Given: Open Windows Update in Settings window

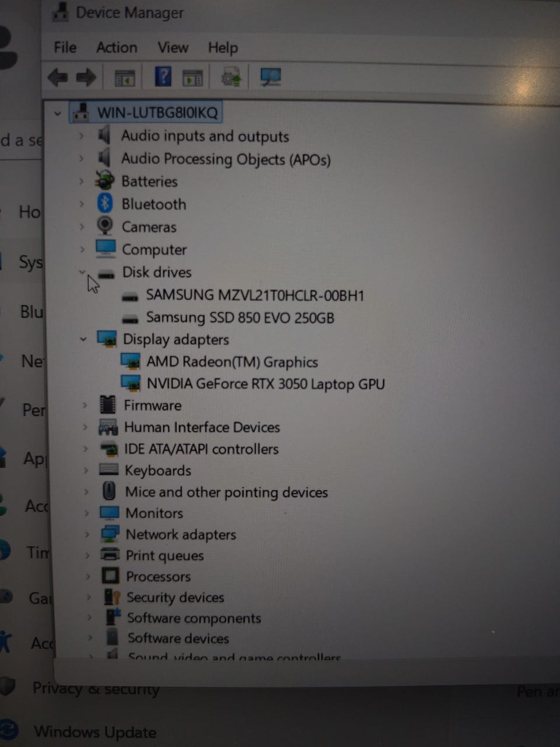Looking at the screenshot, I should point(94,732).
